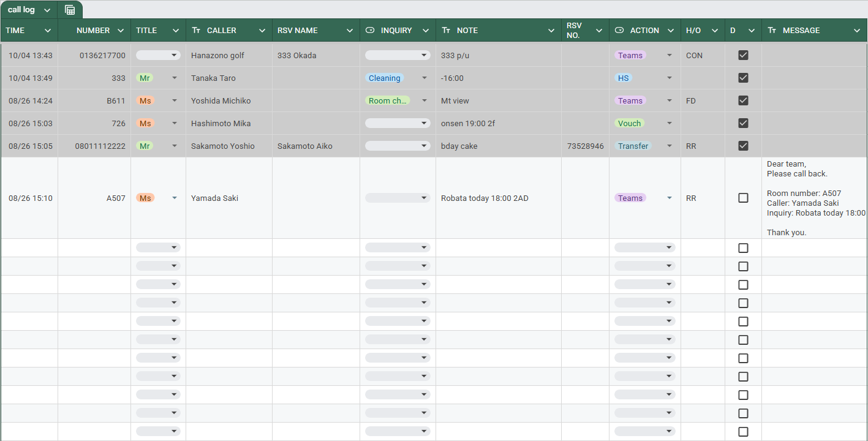Open MESSAGE column filter dropdown
The width and height of the screenshot is (868, 441).
857,31
